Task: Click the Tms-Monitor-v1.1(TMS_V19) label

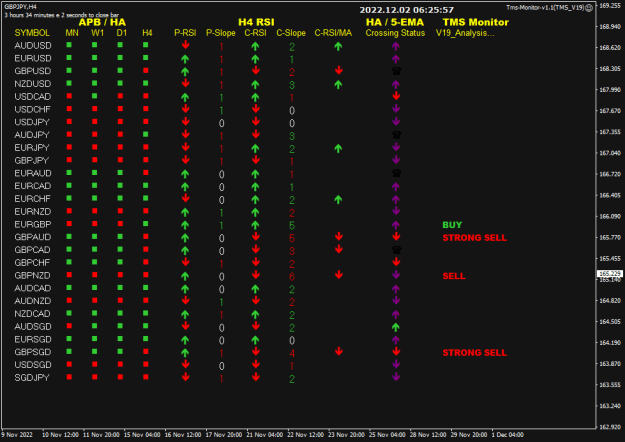Action: 545,8
